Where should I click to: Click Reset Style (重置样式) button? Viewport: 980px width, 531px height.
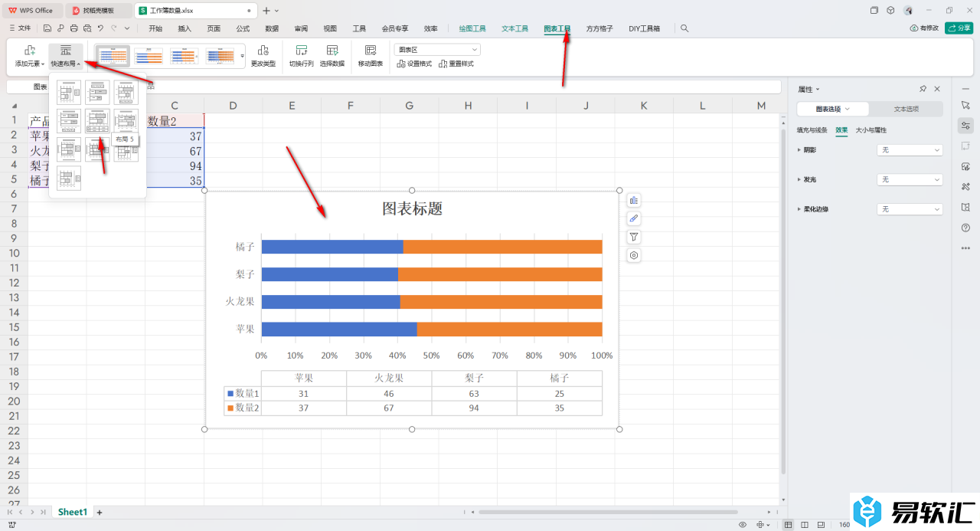(x=456, y=64)
